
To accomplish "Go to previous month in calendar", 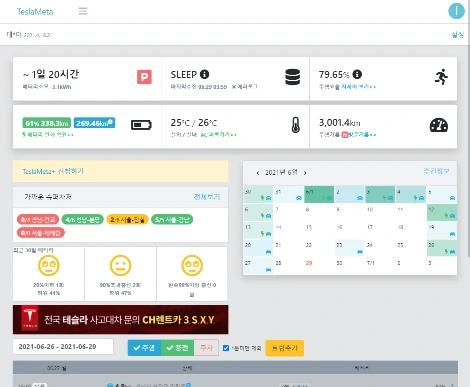I will pyautogui.click(x=258, y=173).
